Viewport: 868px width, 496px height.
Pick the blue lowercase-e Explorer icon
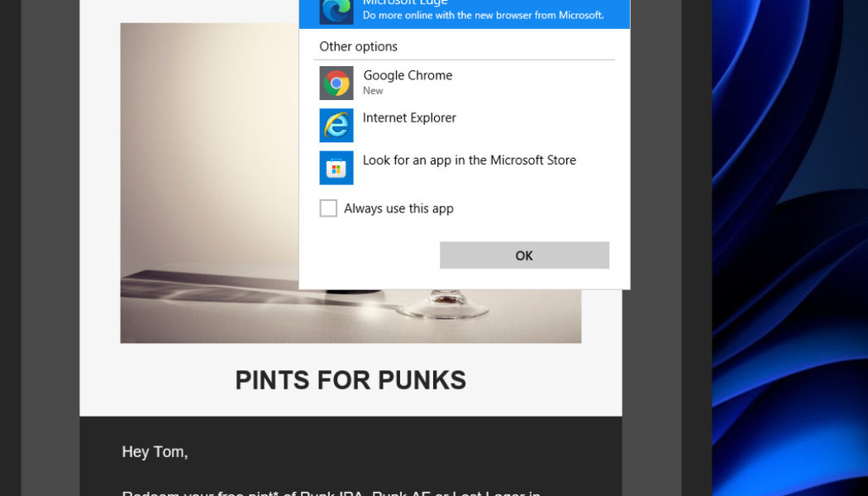tap(336, 125)
